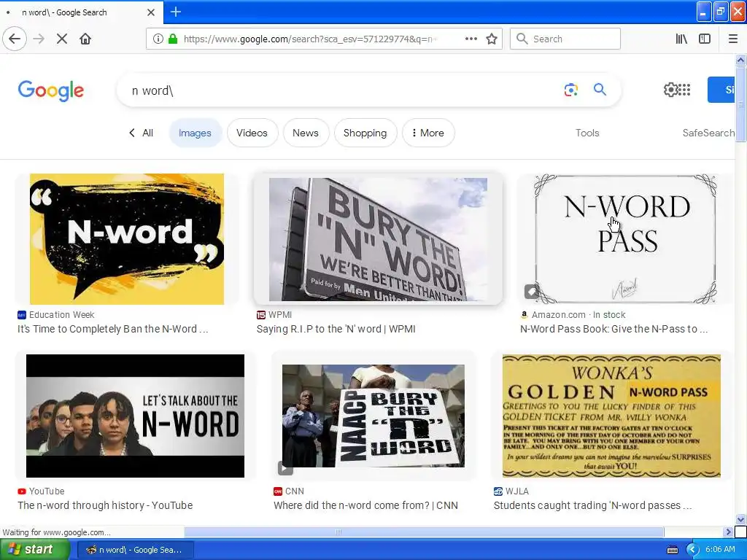Image resolution: width=747 pixels, height=560 pixels.
Task: Open 'Saying R.I.P to the 'N' word | WPMI' link
Action: (x=336, y=329)
